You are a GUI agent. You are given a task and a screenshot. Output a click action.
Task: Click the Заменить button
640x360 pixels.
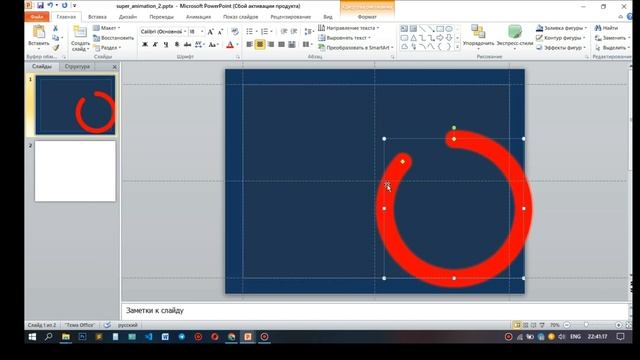pos(613,38)
